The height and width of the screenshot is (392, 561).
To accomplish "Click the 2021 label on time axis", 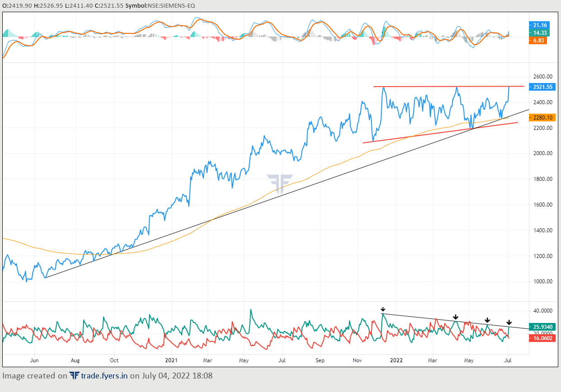I will 171,360.
